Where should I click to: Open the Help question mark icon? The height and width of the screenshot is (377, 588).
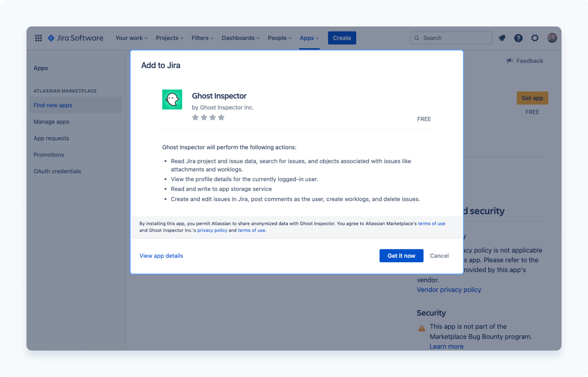[x=518, y=38]
